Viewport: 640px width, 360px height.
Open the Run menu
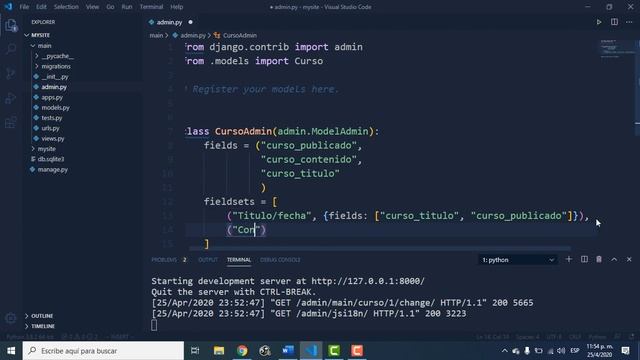point(127,7)
